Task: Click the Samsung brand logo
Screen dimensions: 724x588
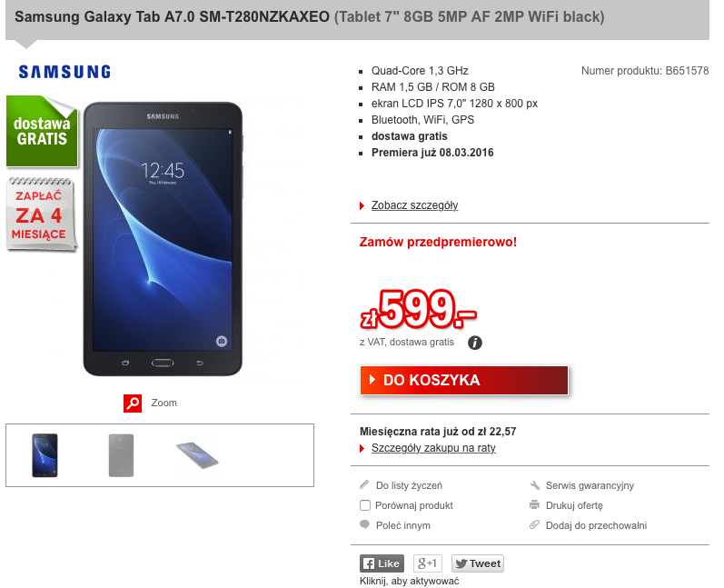Action: [x=64, y=72]
